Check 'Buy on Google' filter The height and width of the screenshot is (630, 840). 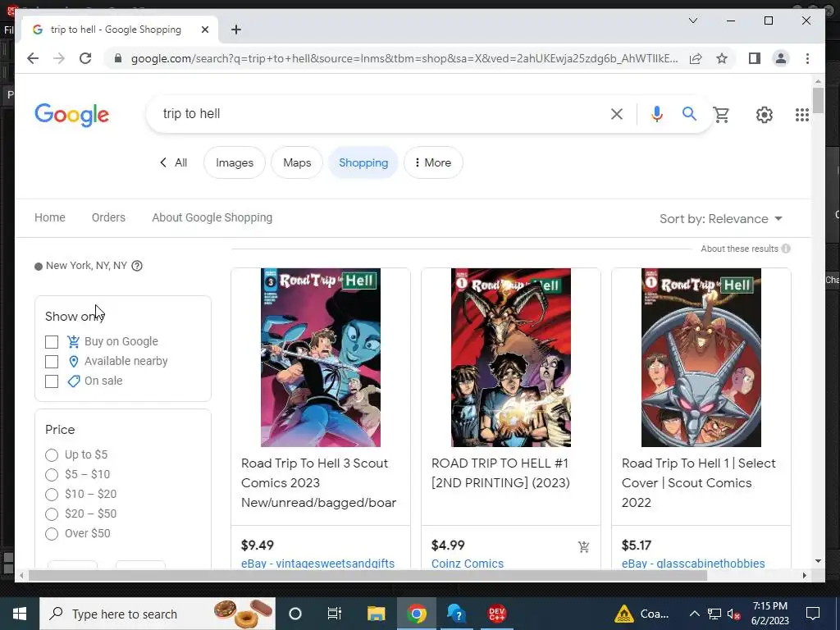tap(52, 342)
